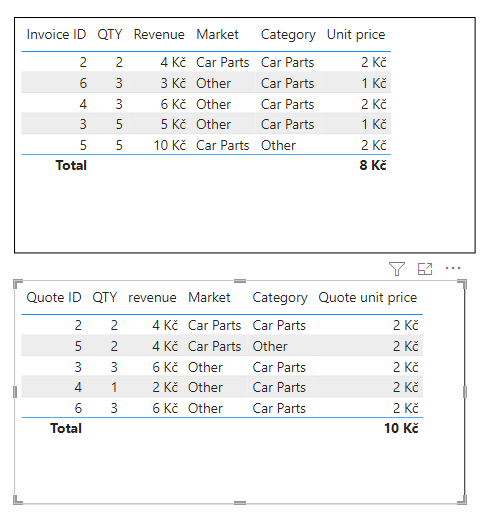
Task: Select Quote ID 6 cell
Action: tap(78, 408)
